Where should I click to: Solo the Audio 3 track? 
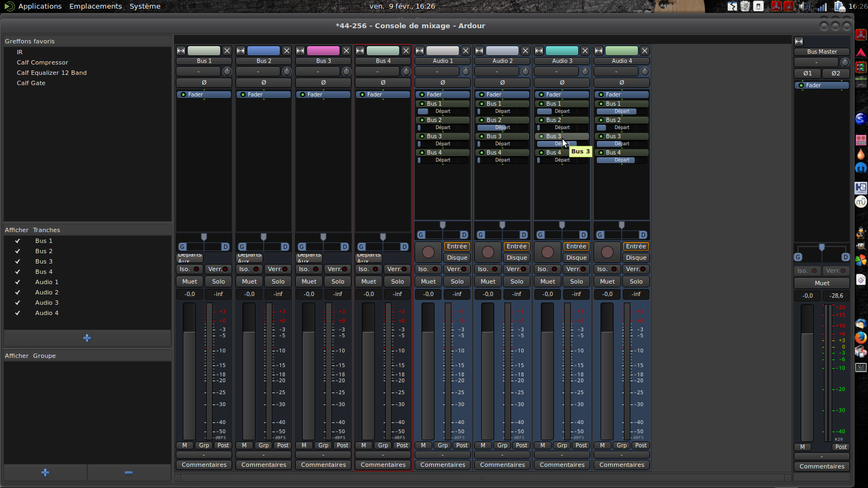[576, 281]
